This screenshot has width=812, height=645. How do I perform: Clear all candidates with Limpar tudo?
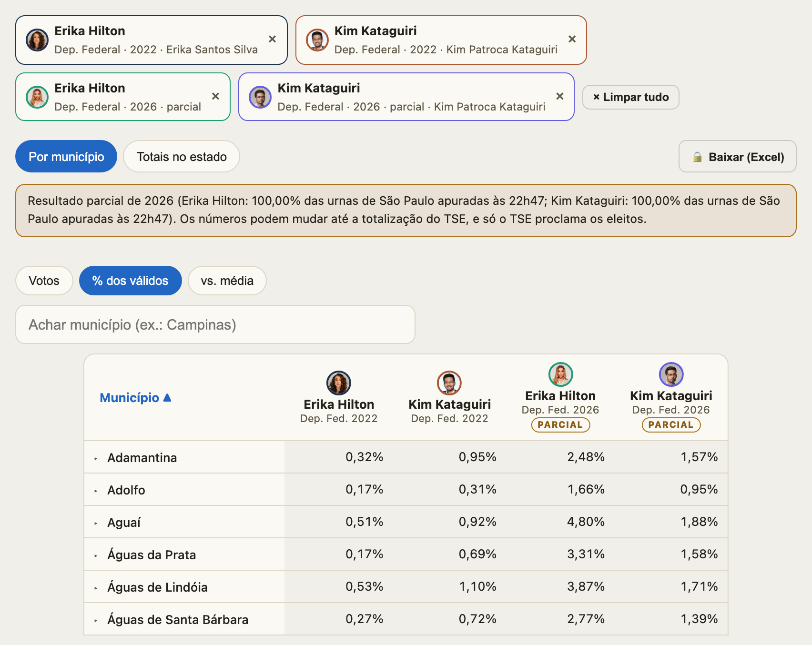click(x=631, y=97)
